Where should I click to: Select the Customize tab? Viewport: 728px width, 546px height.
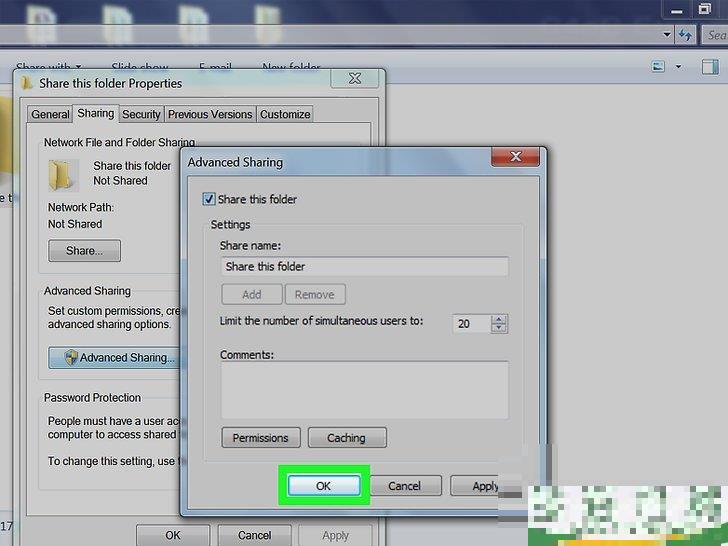tap(285, 114)
